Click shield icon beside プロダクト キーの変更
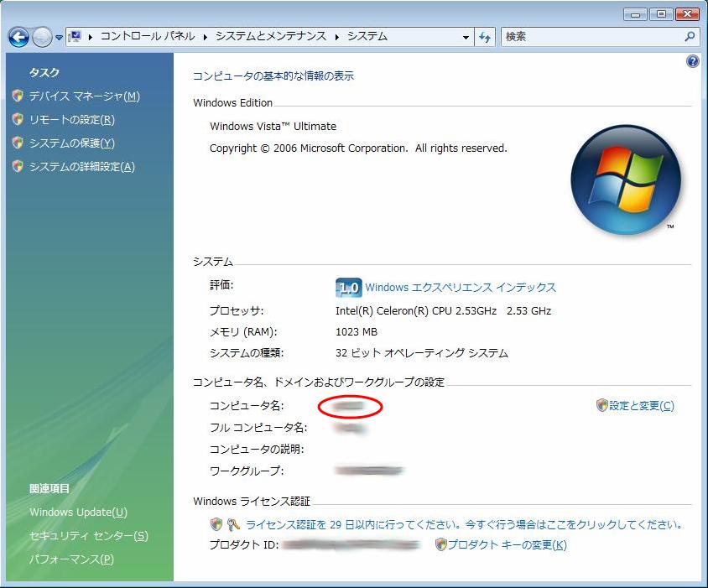 [440, 544]
